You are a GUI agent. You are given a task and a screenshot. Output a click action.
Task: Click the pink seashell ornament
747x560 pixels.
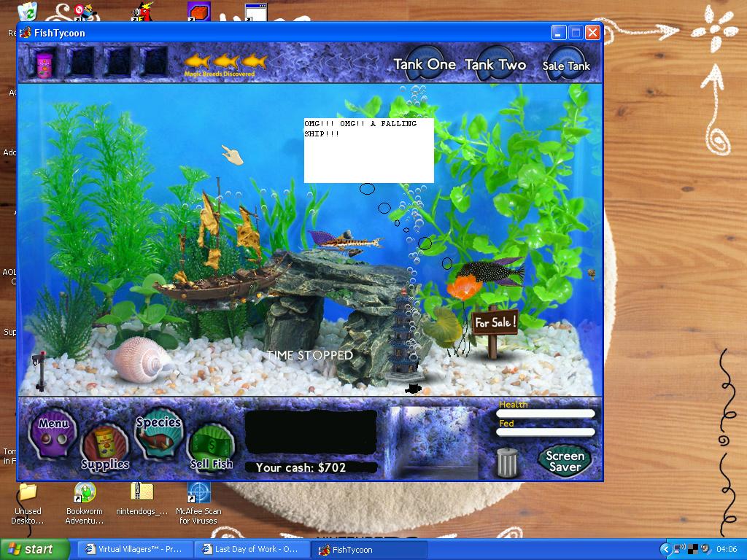tap(139, 359)
